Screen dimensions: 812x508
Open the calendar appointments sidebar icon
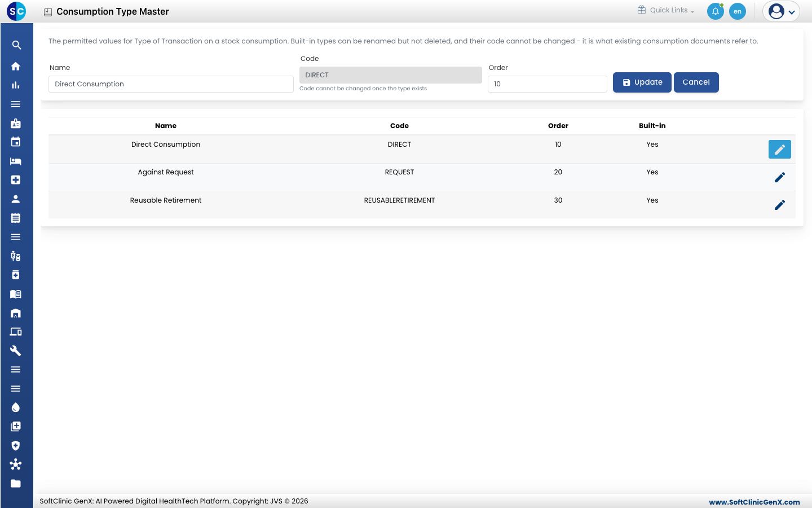coord(16,142)
